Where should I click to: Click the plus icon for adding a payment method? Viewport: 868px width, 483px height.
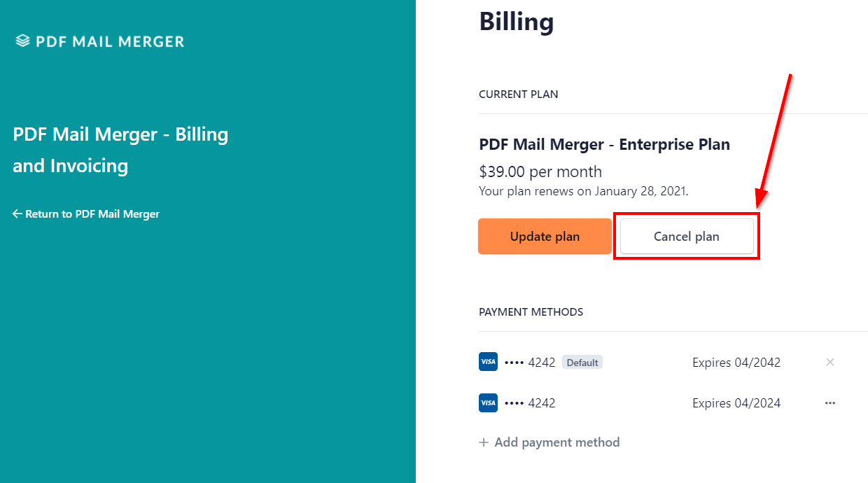(x=484, y=442)
